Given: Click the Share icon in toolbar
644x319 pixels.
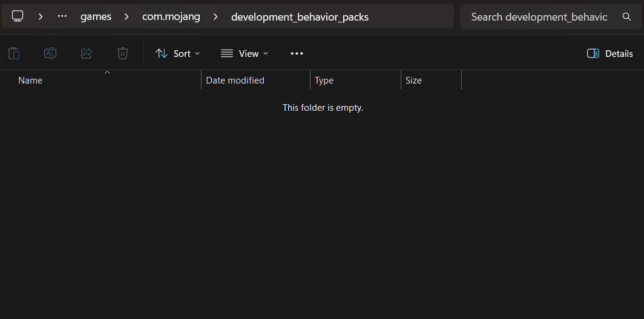Looking at the screenshot, I should (87, 53).
